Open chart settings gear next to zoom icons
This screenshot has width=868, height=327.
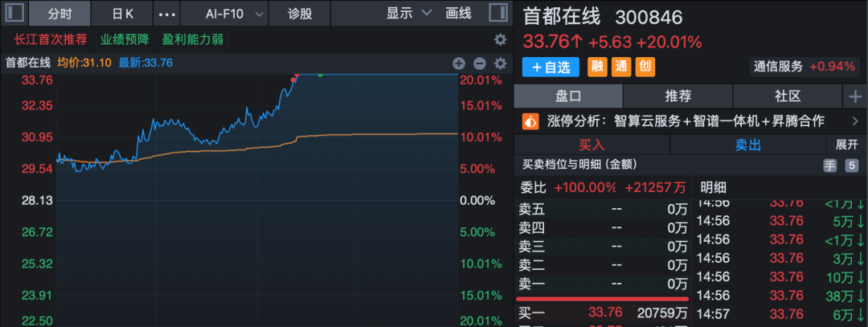[500, 63]
